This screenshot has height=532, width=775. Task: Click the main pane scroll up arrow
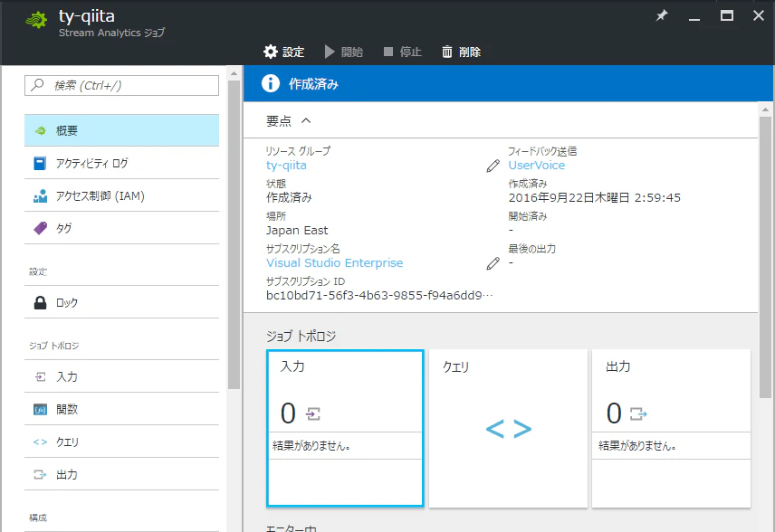[765, 109]
